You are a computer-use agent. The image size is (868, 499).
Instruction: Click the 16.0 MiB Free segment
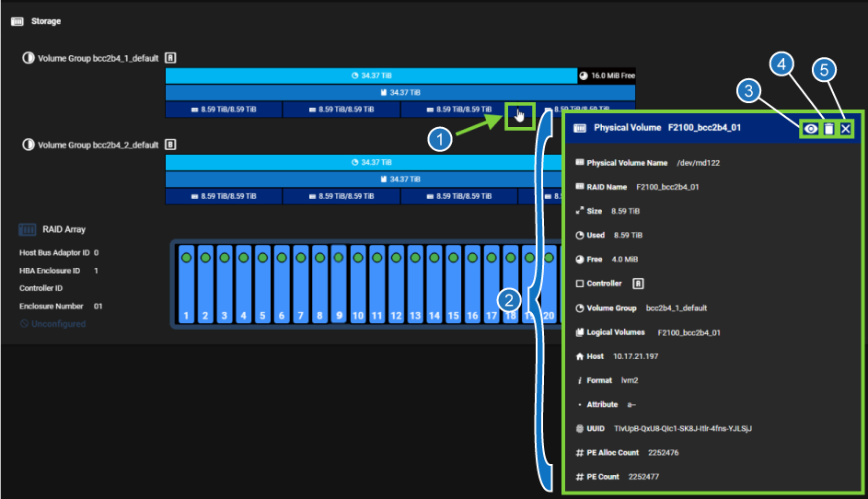coord(608,75)
